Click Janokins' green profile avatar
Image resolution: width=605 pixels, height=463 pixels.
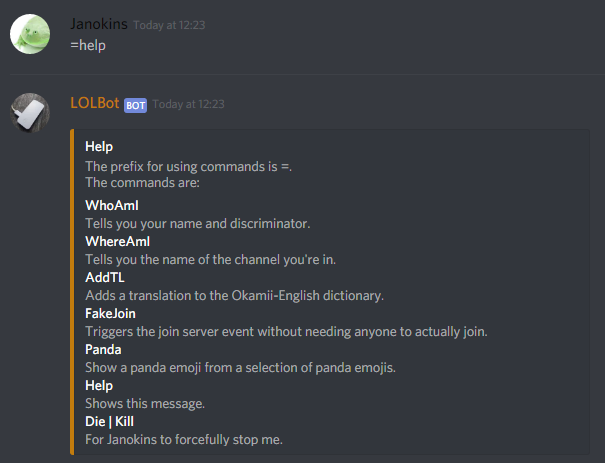point(30,34)
